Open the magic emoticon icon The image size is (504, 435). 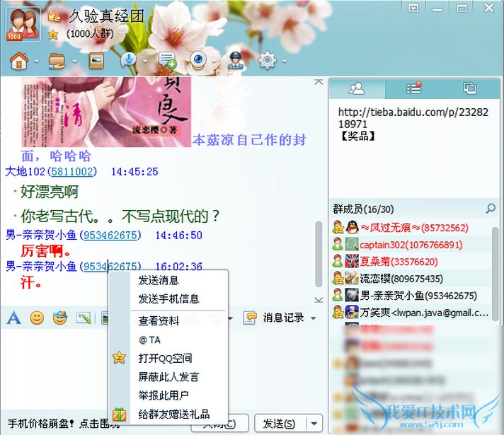click(60, 318)
